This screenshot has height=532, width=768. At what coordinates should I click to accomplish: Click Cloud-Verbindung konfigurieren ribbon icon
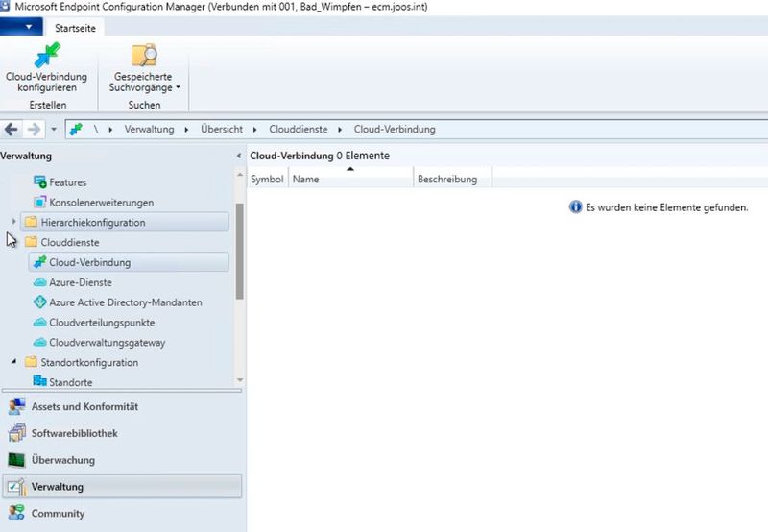47,55
